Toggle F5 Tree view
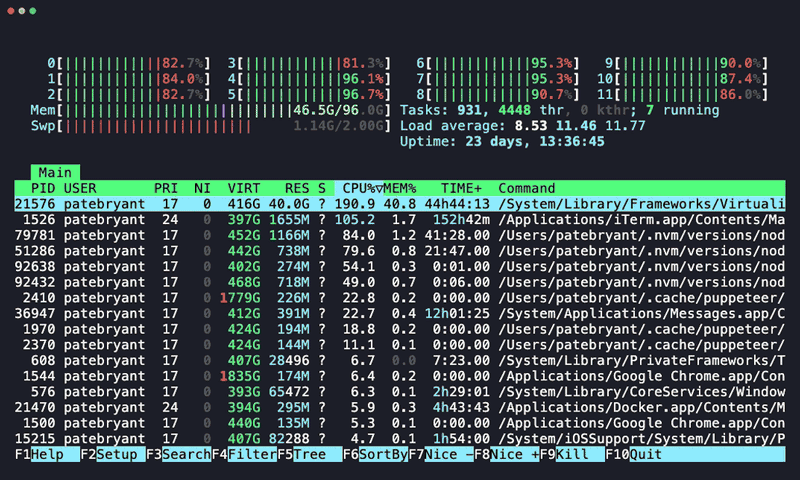Image resolution: width=800 pixels, height=480 pixels. 309,454
